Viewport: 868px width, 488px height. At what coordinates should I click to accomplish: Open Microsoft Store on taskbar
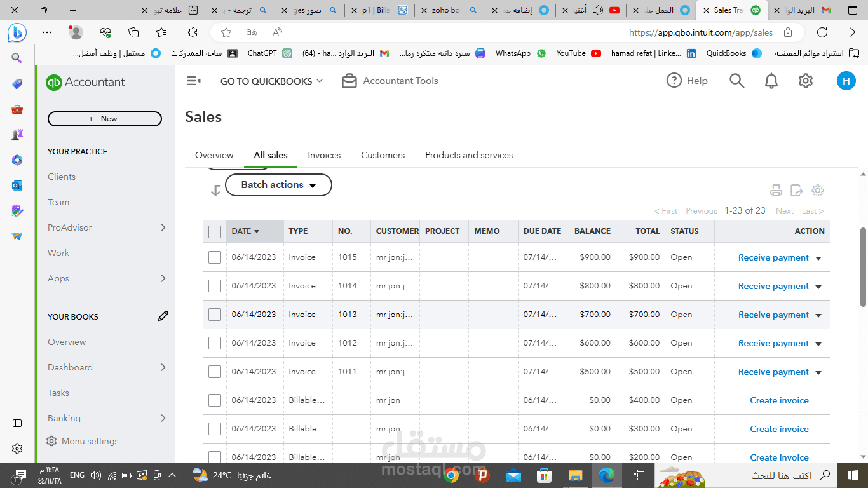544,475
